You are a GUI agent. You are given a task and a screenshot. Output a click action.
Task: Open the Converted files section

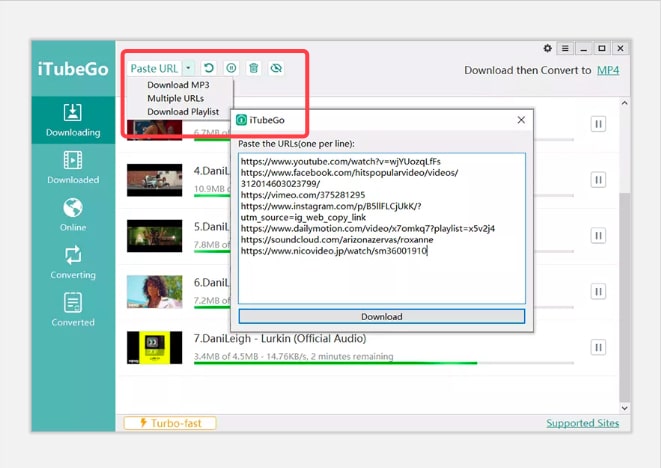(x=73, y=310)
